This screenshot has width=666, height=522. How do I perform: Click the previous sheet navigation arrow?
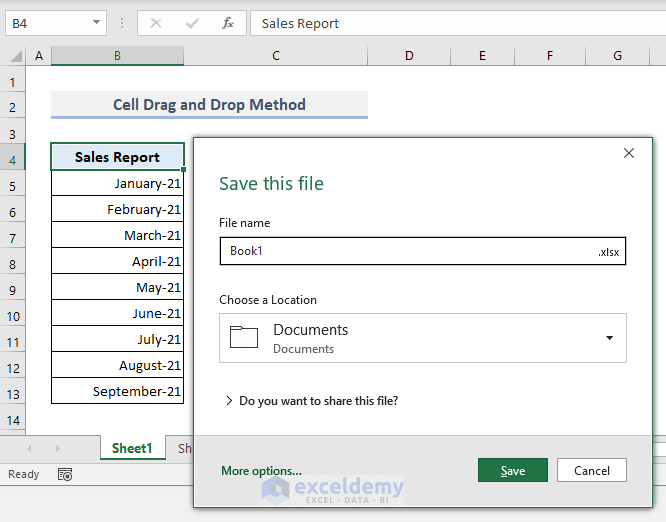29,448
